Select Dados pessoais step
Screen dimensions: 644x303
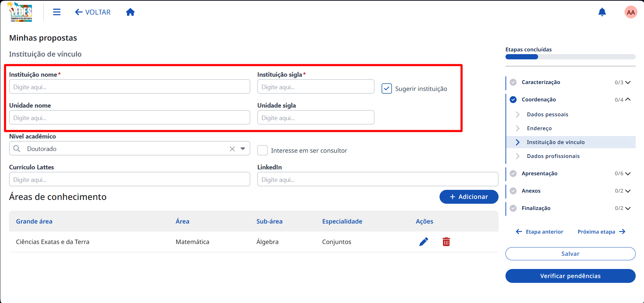click(547, 115)
